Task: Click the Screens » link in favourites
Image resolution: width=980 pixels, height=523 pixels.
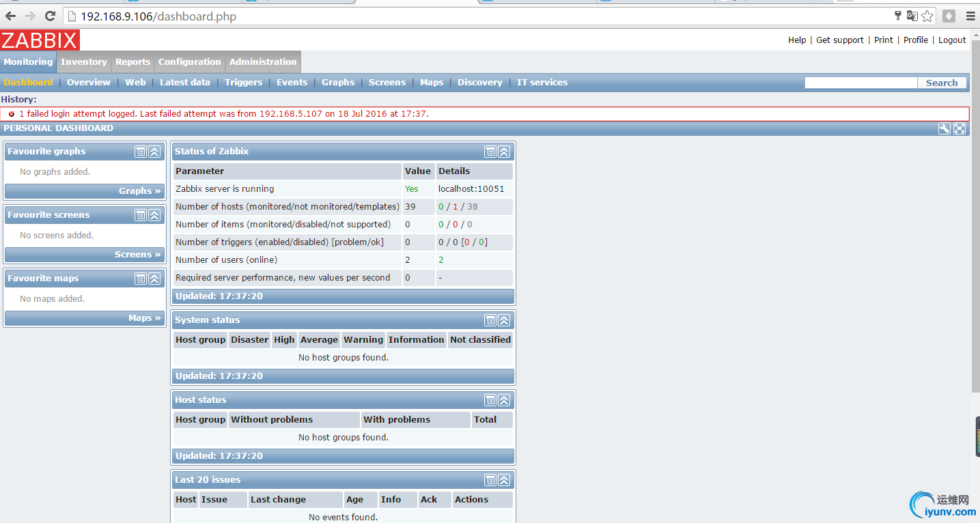Action: click(138, 255)
